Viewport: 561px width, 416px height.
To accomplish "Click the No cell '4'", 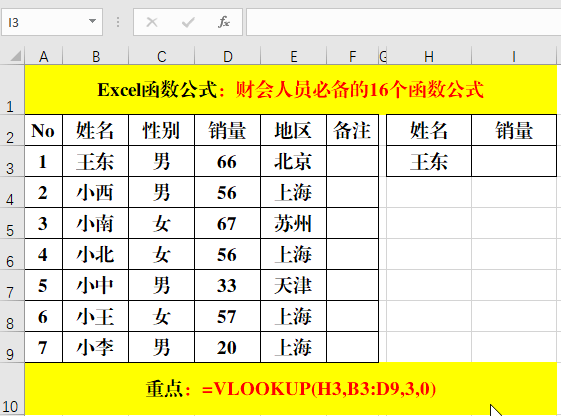I will pos(44,254).
